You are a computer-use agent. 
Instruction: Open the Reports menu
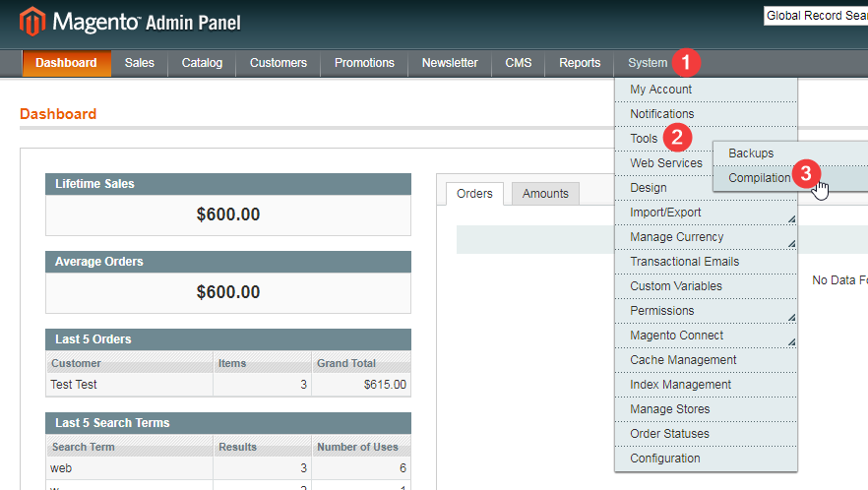click(x=580, y=63)
